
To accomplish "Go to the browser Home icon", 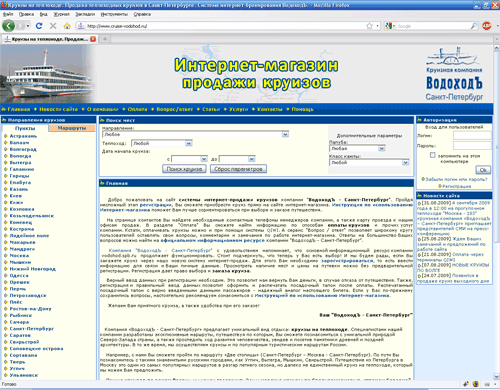I will [x=67, y=26].
